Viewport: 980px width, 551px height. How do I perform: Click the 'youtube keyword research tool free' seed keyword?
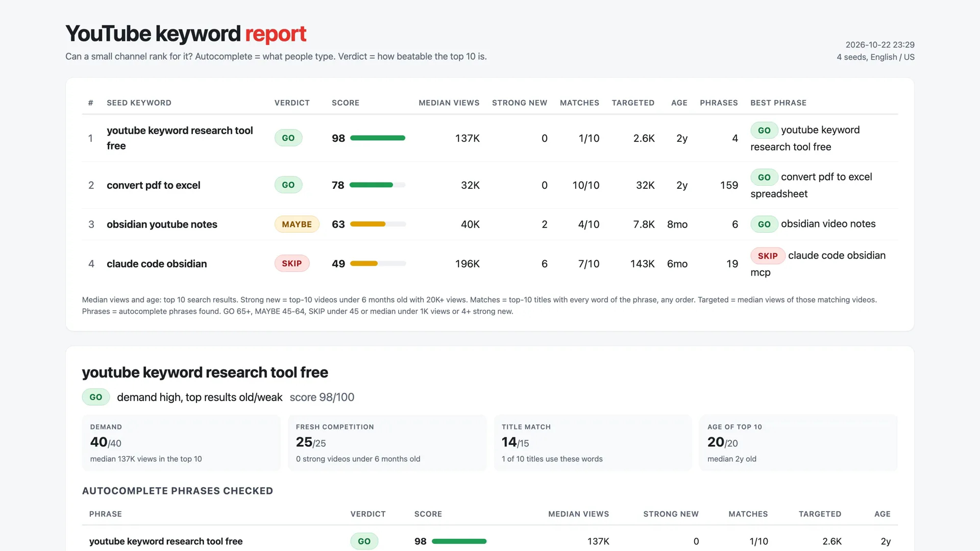coord(180,138)
